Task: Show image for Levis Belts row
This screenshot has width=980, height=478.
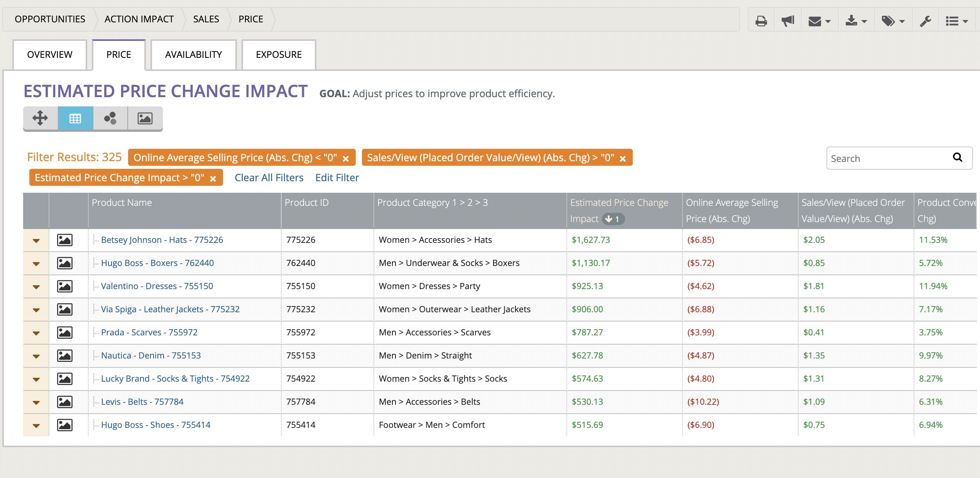Action: (65, 402)
